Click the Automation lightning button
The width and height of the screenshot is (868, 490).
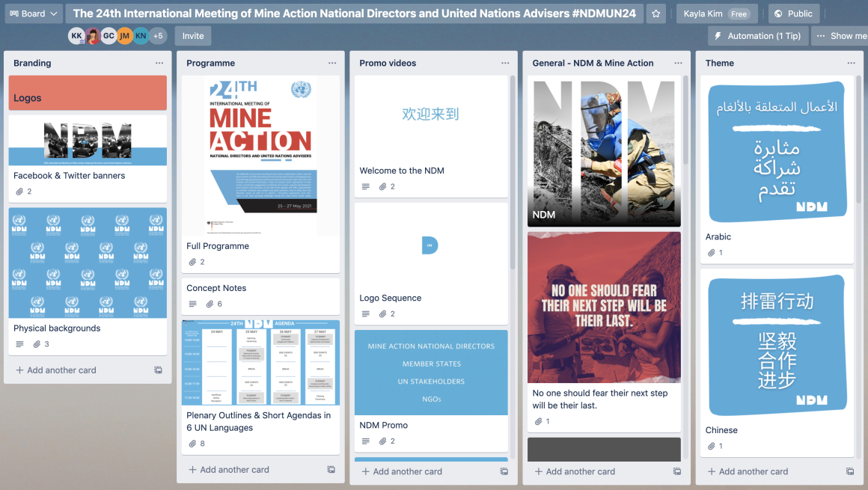(x=757, y=36)
